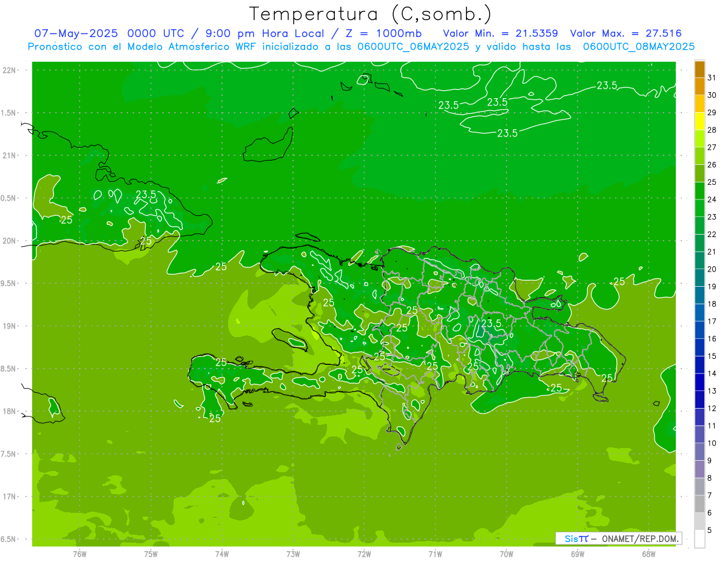Click the '28' colorbar label
The image size is (728, 562).
coord(712,130)
